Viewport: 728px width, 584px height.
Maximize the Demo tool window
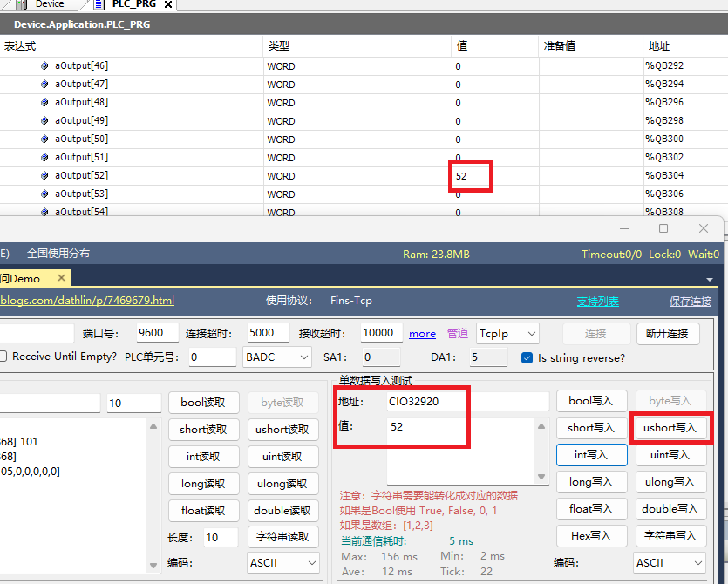tap(663, 228)
